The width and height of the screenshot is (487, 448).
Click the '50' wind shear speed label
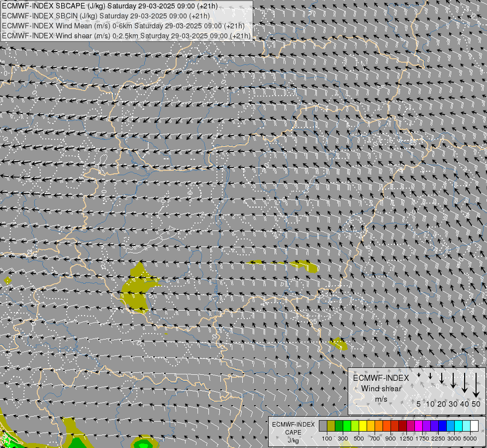click(476, 404)
